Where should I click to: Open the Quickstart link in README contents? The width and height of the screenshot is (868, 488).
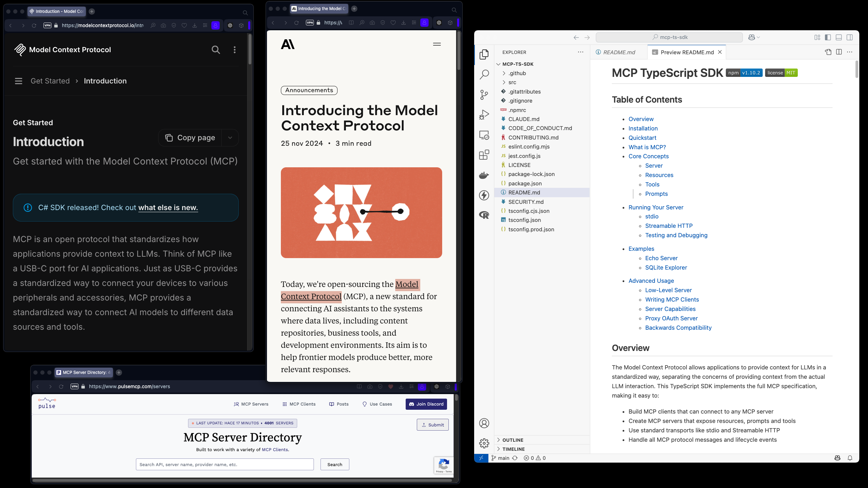(x=642, y=138)
